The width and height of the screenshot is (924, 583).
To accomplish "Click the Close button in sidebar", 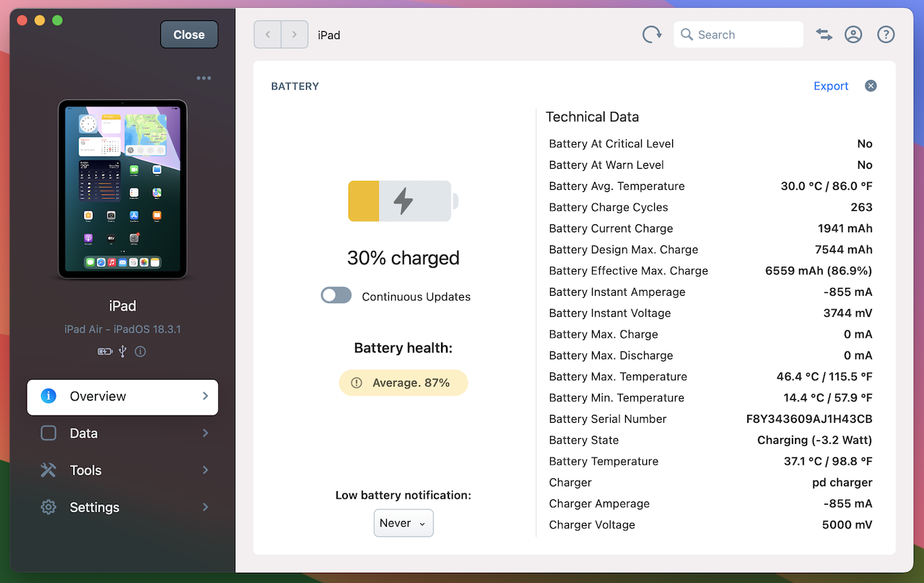I will (x=189, y=35).
